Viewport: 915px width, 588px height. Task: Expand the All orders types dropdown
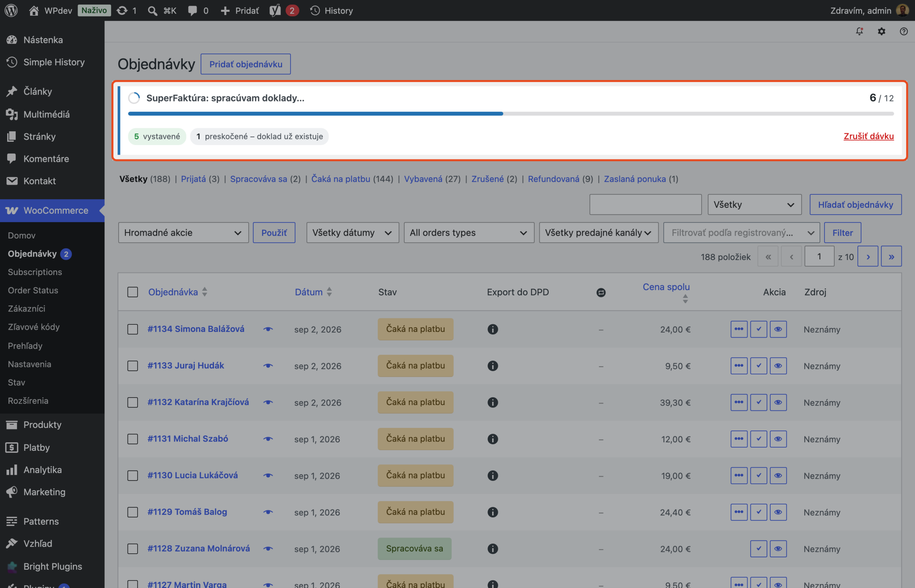coord(469,233)
